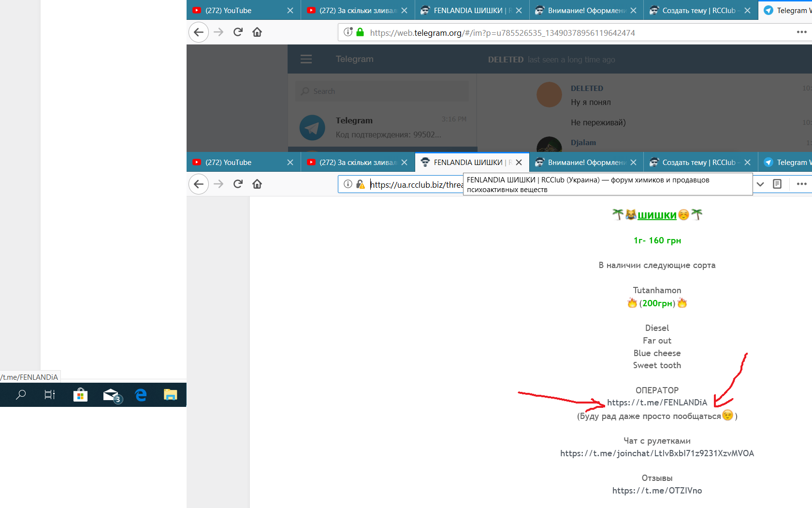Viewport: 812px width, 508px height.
Task: Open the more menu in the RCClub forum window
Action: point(801,184)
